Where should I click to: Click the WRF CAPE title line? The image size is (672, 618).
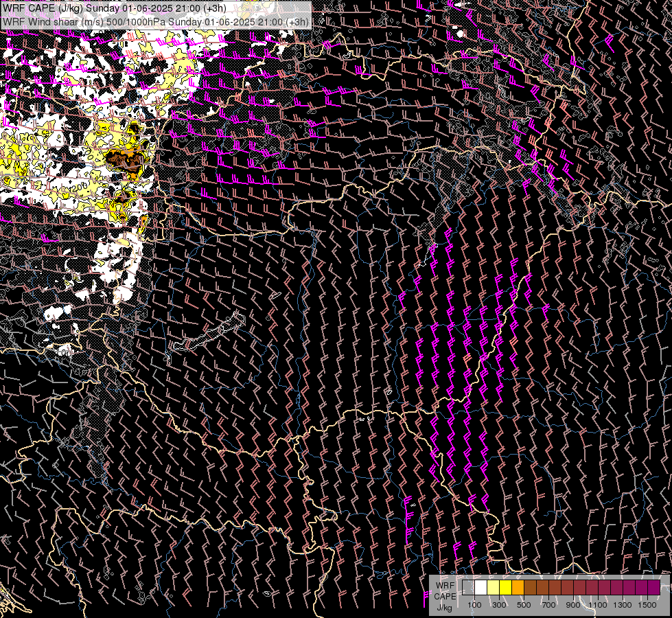[115, 8]
